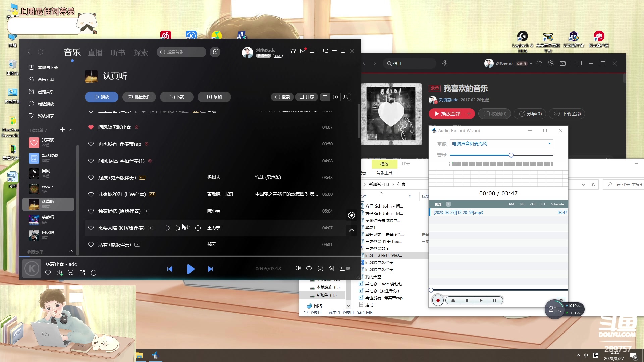Collapse the 收藏歌单 section
Viewport: 644px width, 362px height.
coord(71,251)
